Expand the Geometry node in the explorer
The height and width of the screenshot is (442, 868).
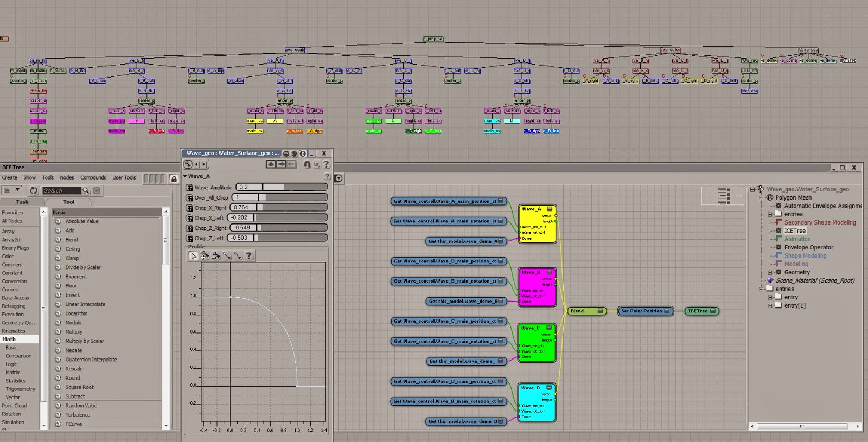(770, 272)
